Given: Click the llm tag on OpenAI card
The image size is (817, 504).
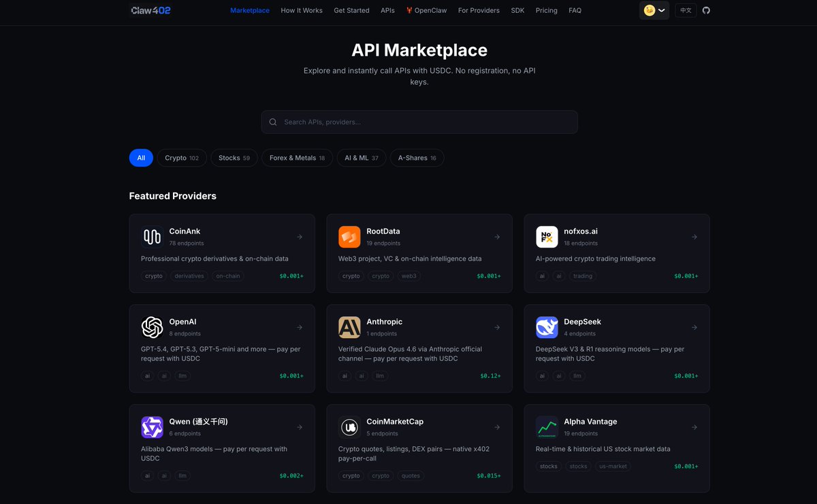Looking at the screenshot, I should [x=182, y=376].
